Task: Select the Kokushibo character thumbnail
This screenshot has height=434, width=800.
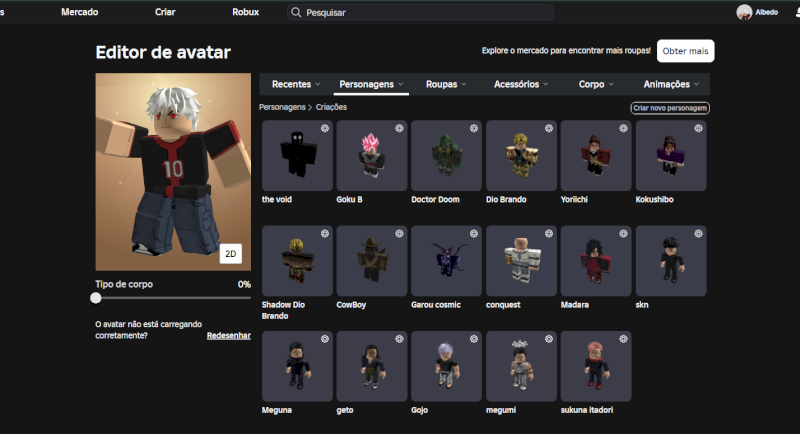Action: [671, 155]
